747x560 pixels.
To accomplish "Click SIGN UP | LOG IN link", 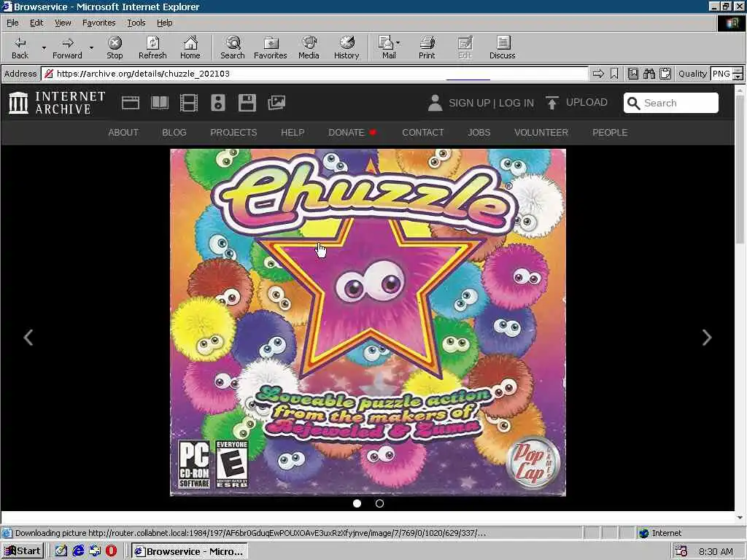I will pyautogui.click(x=491, y=103).
